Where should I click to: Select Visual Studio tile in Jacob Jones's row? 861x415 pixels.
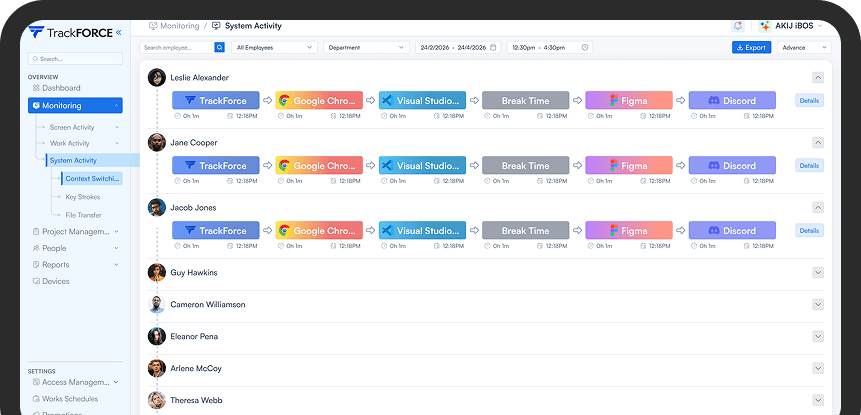click(x=422, y=231)
